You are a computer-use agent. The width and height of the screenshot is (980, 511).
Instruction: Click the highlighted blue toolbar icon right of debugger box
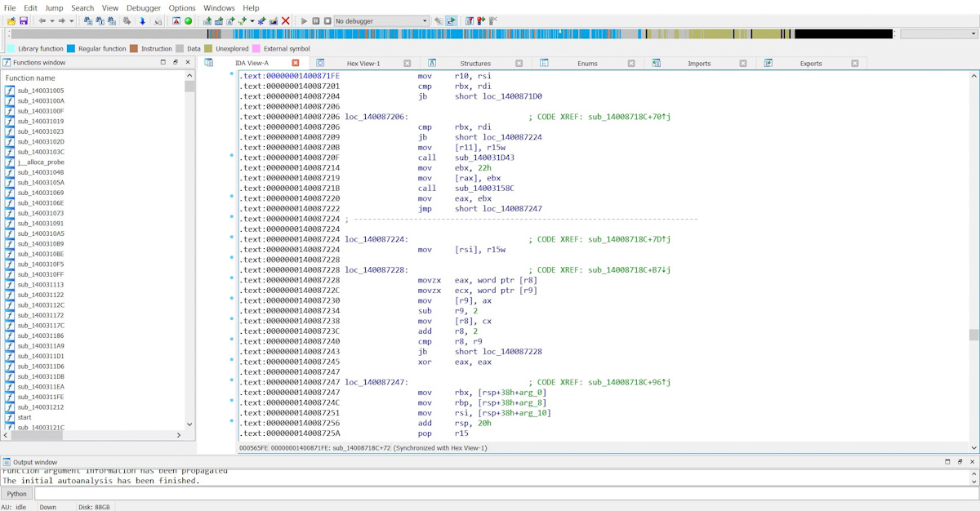pos(451,20)
